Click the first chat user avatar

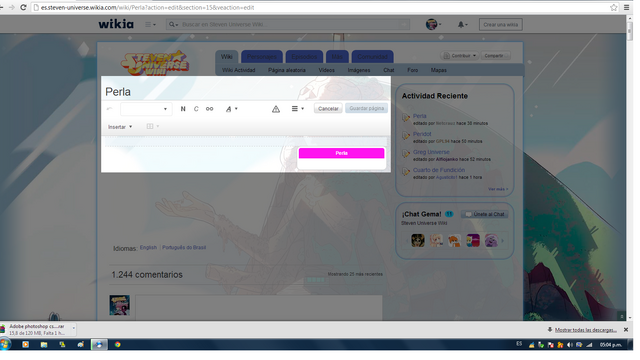point(418,240)
